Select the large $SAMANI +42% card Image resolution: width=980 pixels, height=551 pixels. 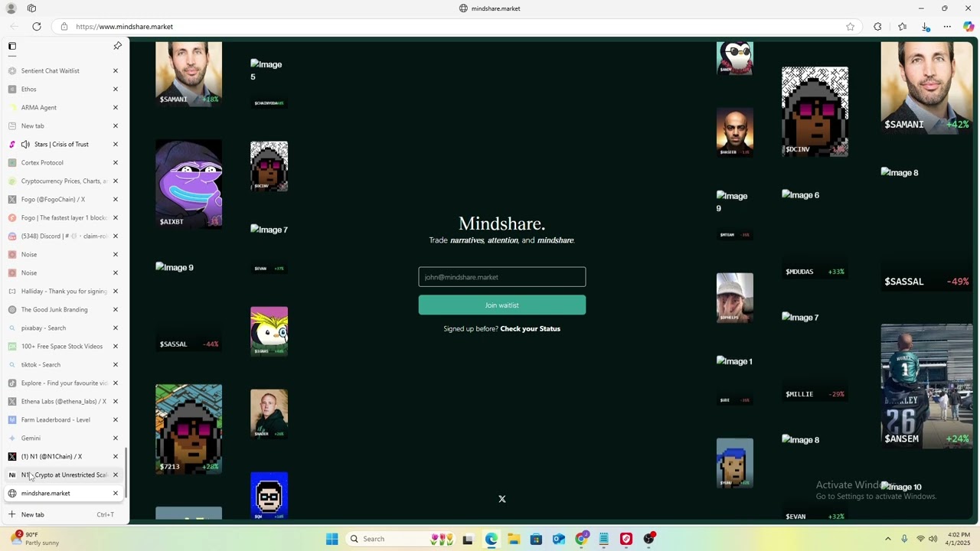coord(926,87)
